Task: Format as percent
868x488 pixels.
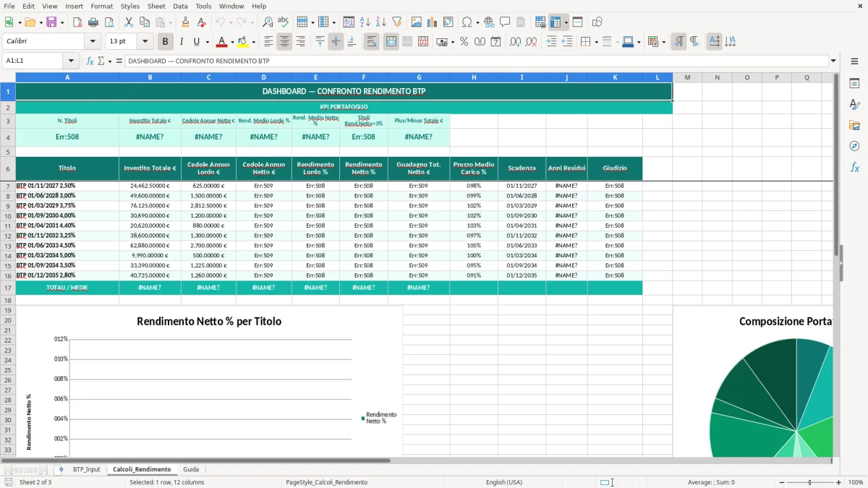Action: click(x=464, y=42)
